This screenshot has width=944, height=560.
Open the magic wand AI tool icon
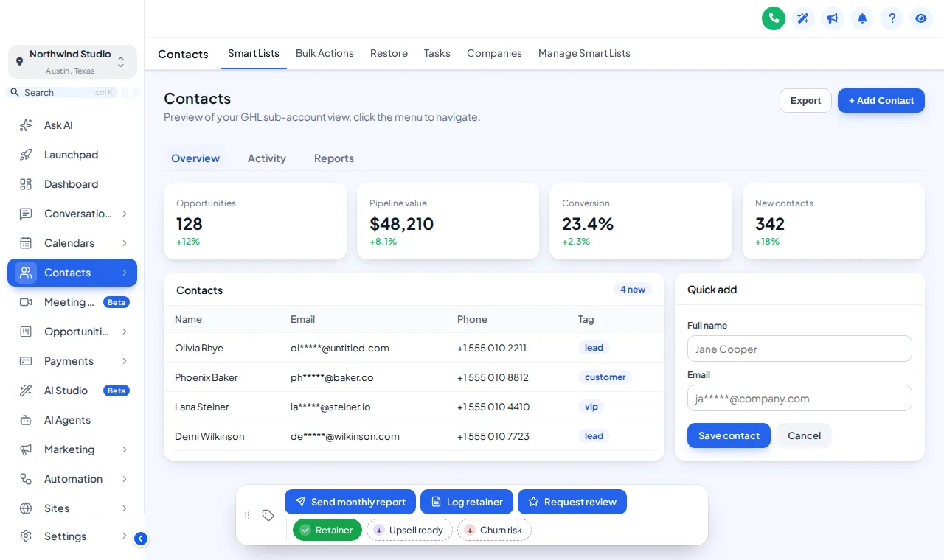(x=803, y=18)
